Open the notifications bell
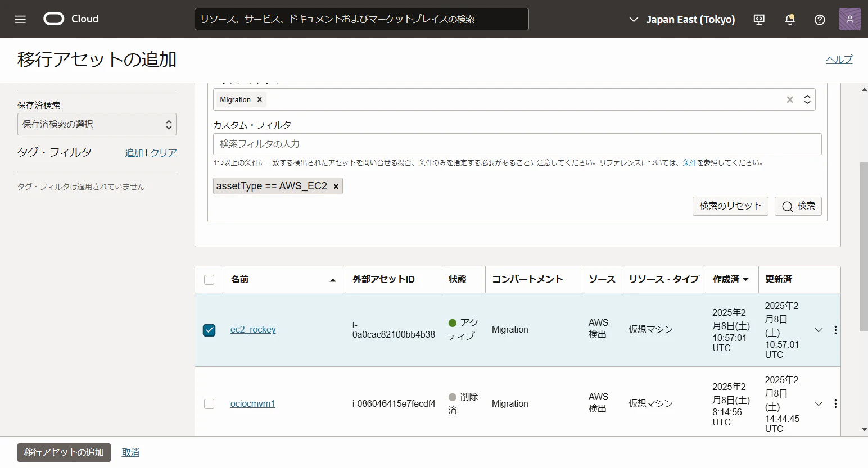The width and height of the screenshot is (868, 468). pyautogui.click(x=790, y=20)
